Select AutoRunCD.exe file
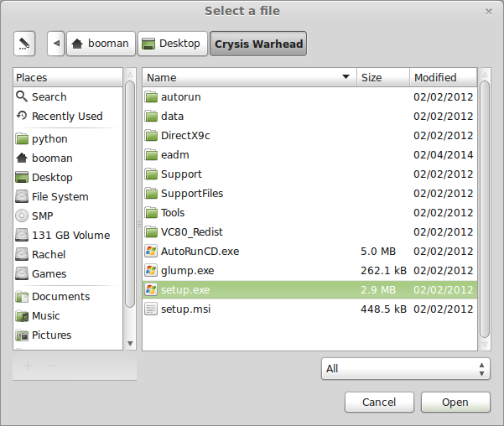Viewport: 504px width, 426px height. (x=309, y=251)
